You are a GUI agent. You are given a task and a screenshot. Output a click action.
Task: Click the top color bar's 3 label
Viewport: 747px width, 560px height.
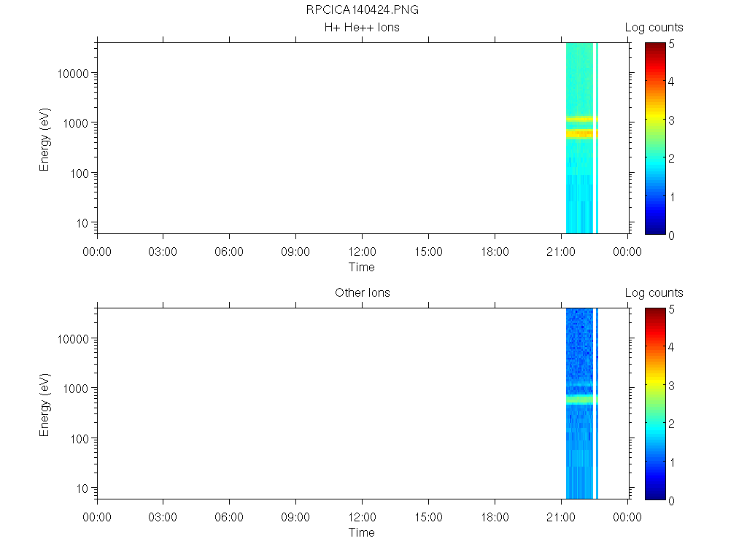[671, 120]
